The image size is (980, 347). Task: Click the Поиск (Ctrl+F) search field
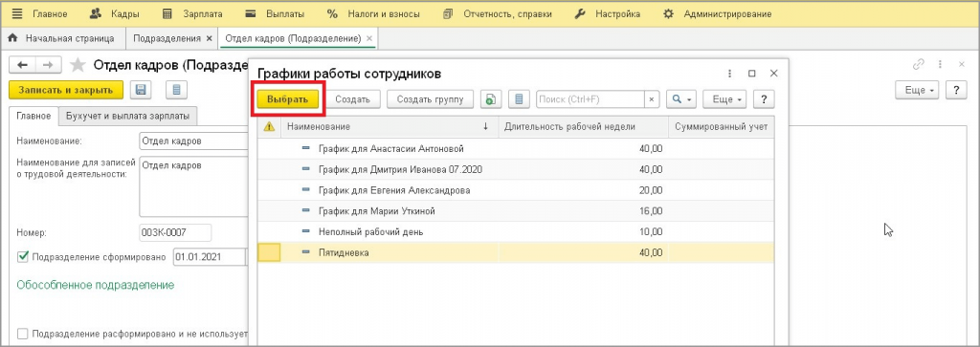pyautogui.click(x=590, y=99)
